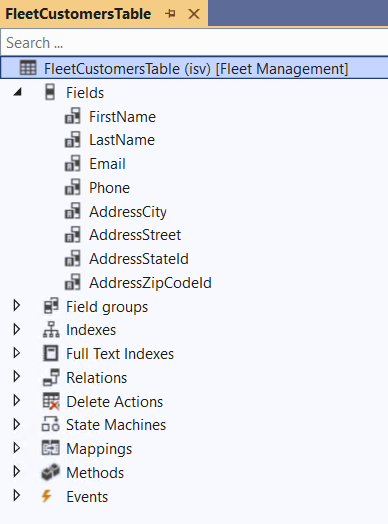Click the Email field icon
Screen dimensions: 388x524
(x=73, y=163)
